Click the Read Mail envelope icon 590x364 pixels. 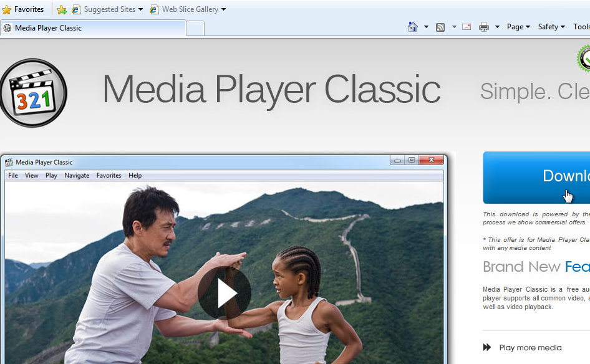point(467,27)
